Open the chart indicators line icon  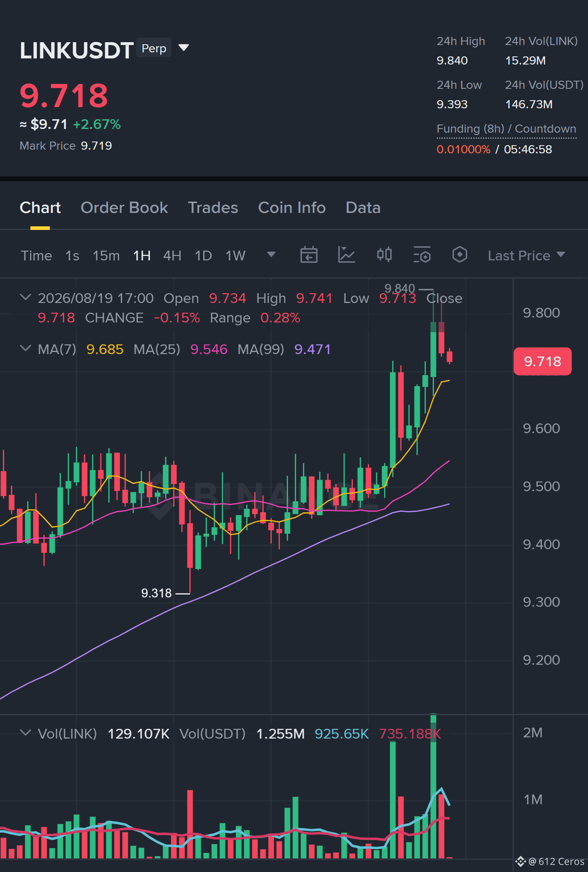pos(346,255)
